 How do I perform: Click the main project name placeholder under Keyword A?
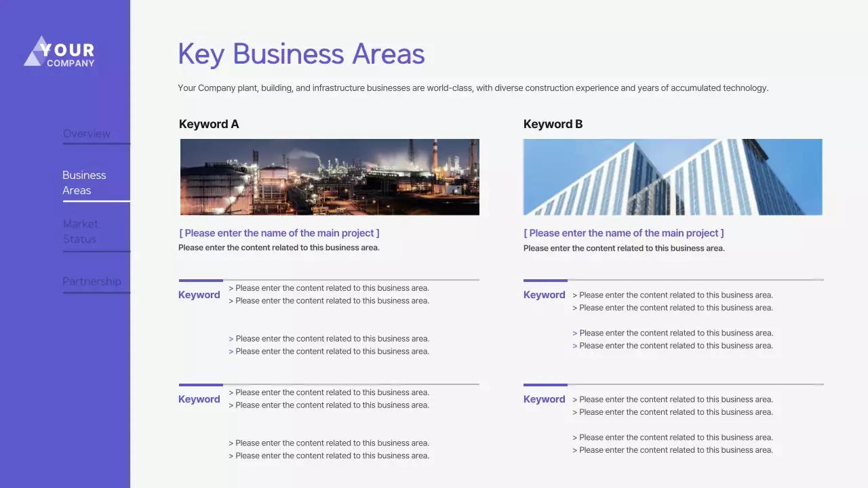coord(279,232)
